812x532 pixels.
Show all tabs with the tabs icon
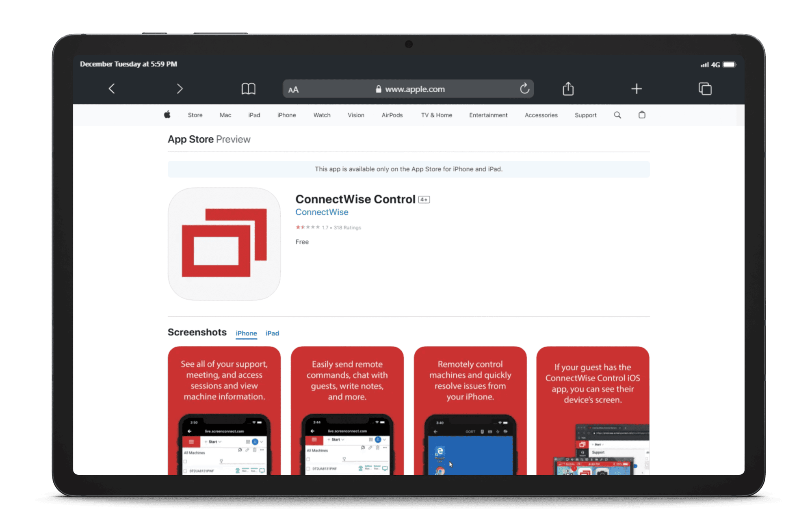pos(705,89)
